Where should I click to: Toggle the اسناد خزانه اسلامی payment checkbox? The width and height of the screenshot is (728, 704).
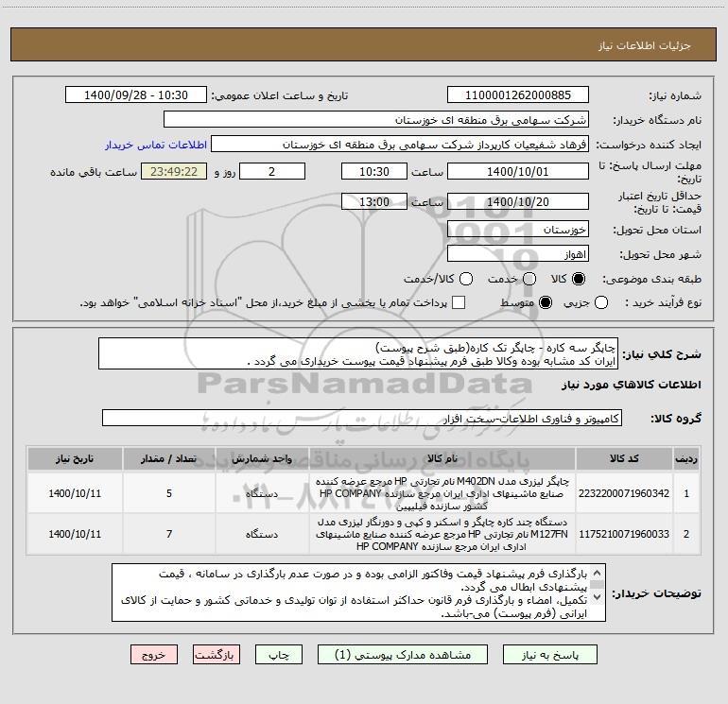(459, 302)
